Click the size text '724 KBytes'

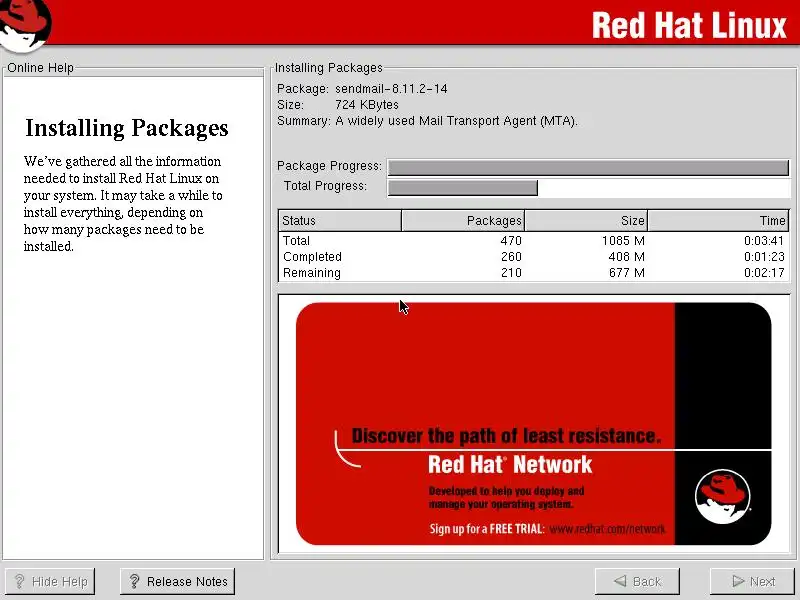[x=367, y=105]
